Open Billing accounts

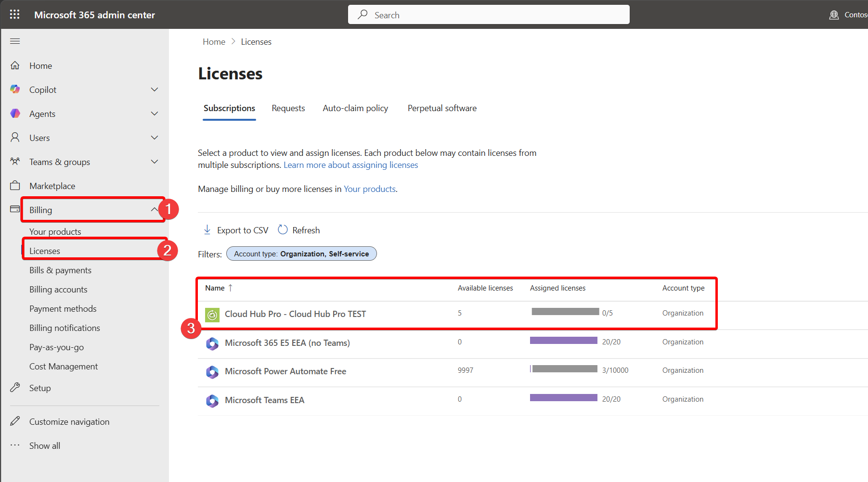58,289
